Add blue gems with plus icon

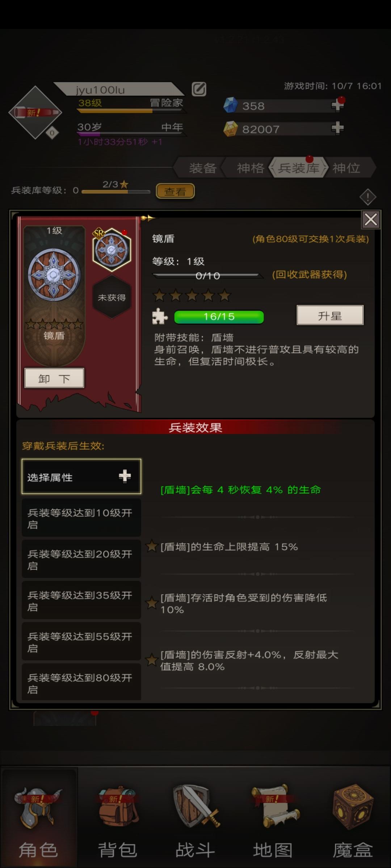pos(337,105)
